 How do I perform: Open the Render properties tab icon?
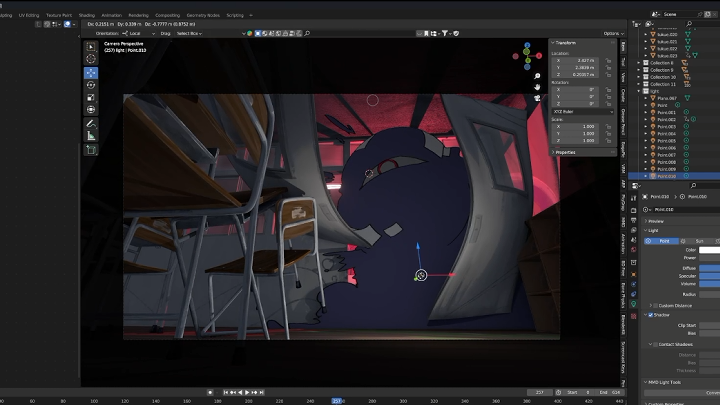point(634,210)
